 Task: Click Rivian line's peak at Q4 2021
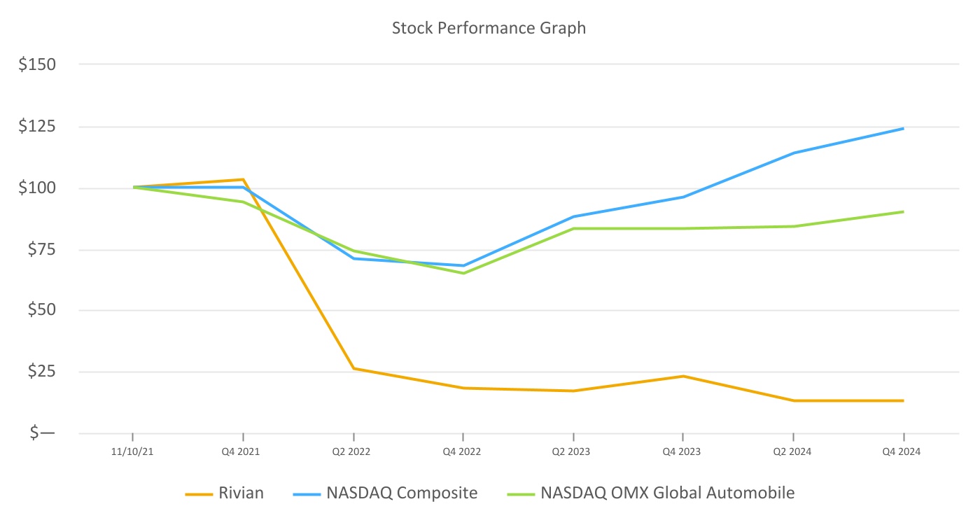[243, 179]
